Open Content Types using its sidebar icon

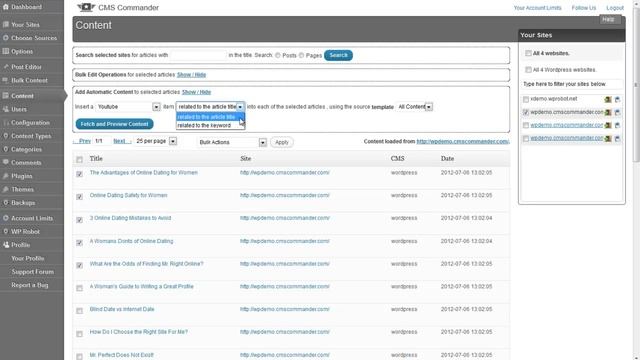[6, 136]
